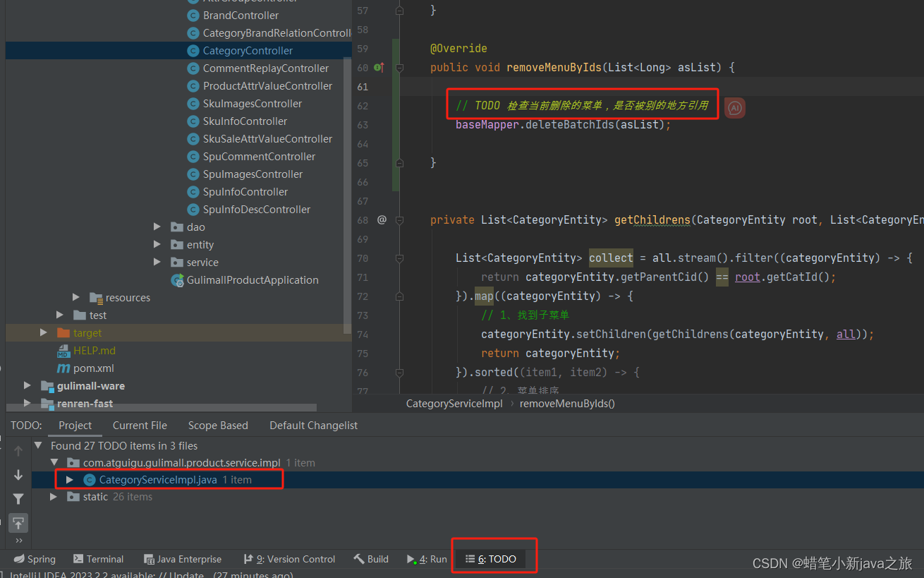Switch to the Default Changelist TODO tab

pos(313,426)
